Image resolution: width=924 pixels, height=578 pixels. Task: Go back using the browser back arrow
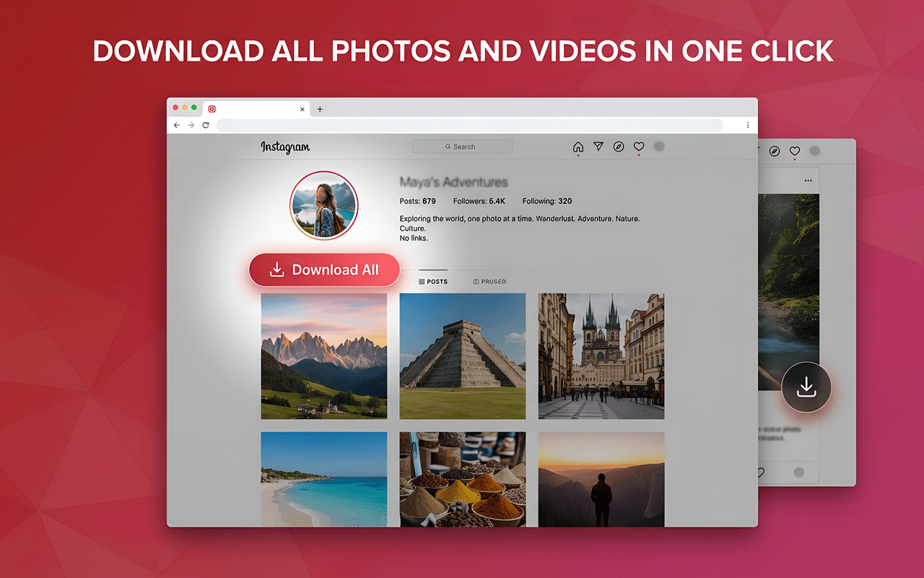(x=177, y=125)
